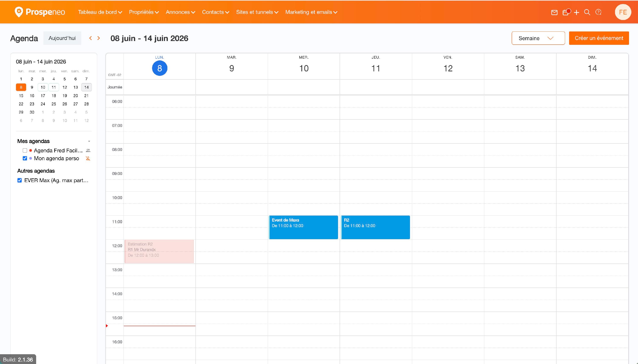Open the FE user avatar
Viewport: 638px width, 364px height.
coord(623,12)
